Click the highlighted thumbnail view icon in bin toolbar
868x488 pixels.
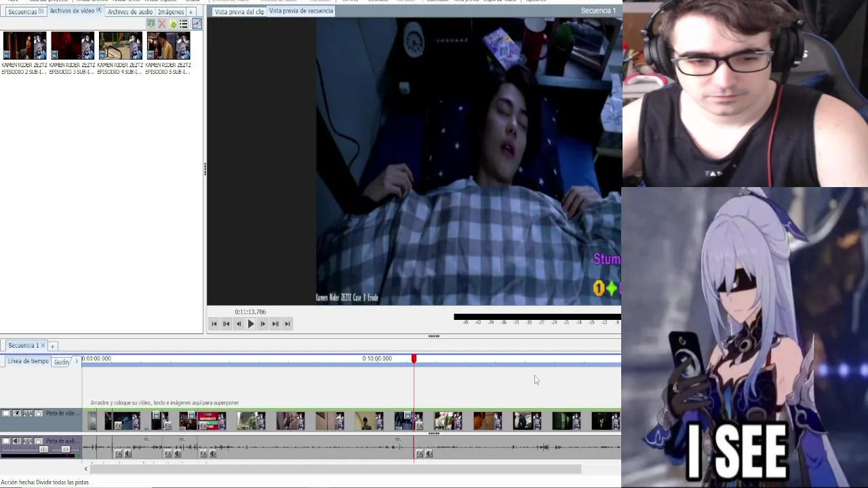coord(197,24)
